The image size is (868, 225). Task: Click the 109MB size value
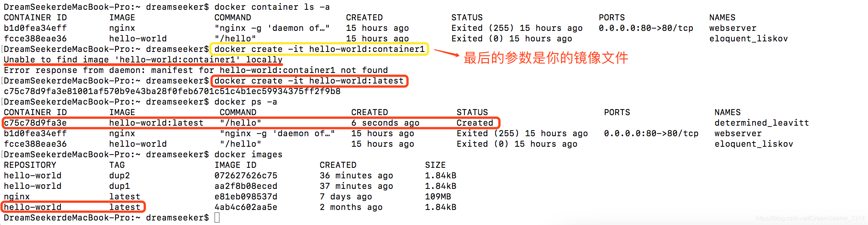pos(438,197)
